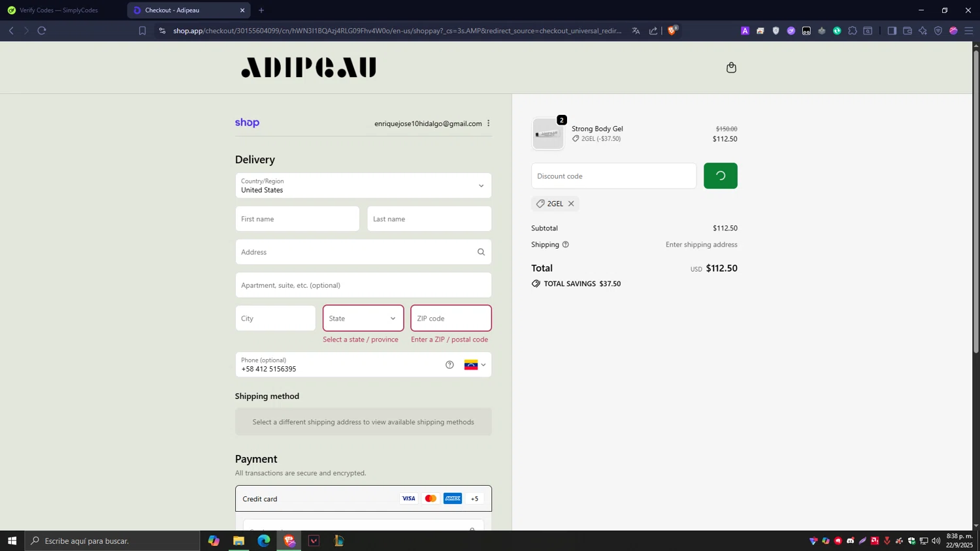Expand the Country/Region dropdown
Image resolution: width=980 pixels, height=551 pixels.
(x=363, y=185)
